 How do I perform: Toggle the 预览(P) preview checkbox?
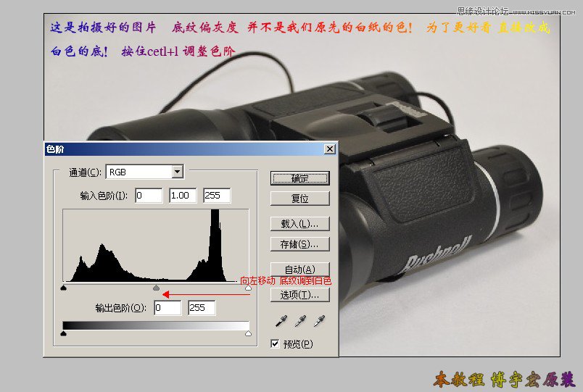(x=275, y=343)
